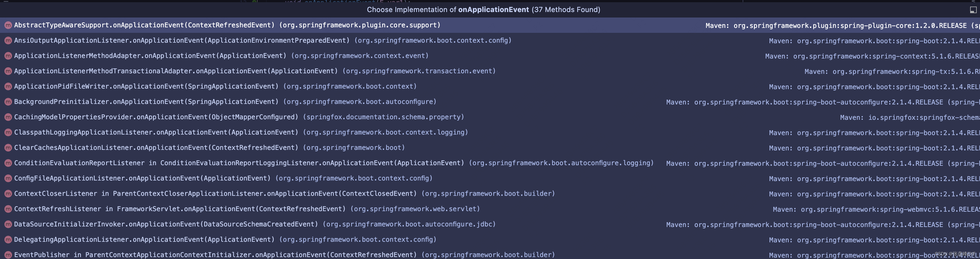Click the popup title Choose Implementation of onApplicationEvent
The image size is (980, 259).
(483, 10)
